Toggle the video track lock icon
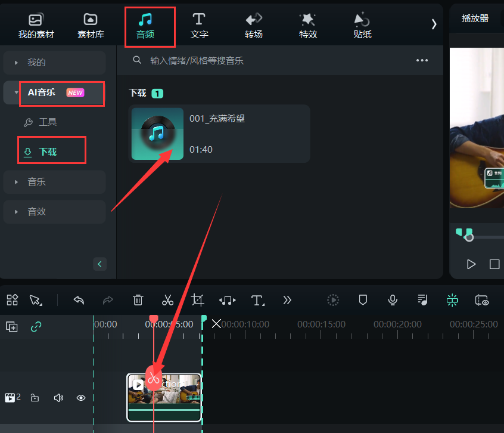The height and width of the screenshot is (433, 504). [x=35, y=398]
